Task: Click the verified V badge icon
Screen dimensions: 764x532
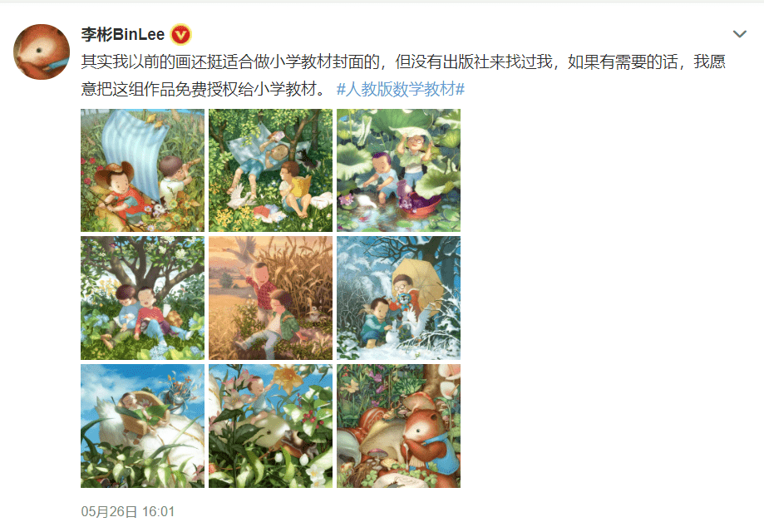Action: point(180,35)
